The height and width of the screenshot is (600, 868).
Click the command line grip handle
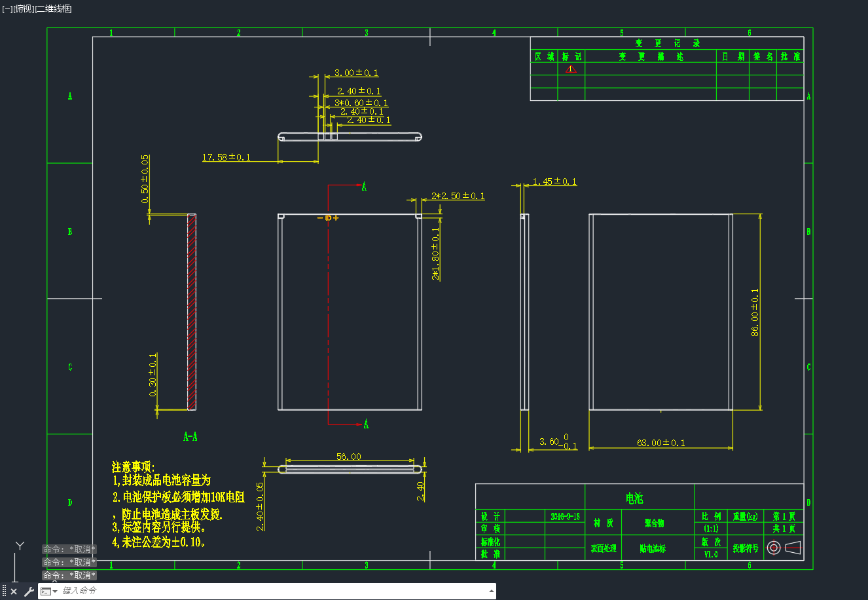click(x=4, y=591)
